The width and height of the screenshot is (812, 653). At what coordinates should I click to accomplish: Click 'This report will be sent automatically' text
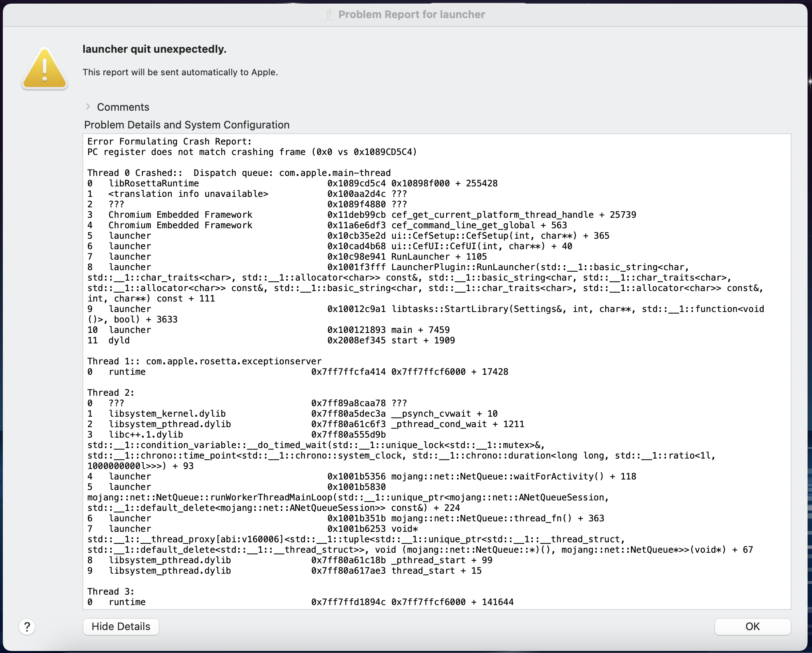point(180,72)
